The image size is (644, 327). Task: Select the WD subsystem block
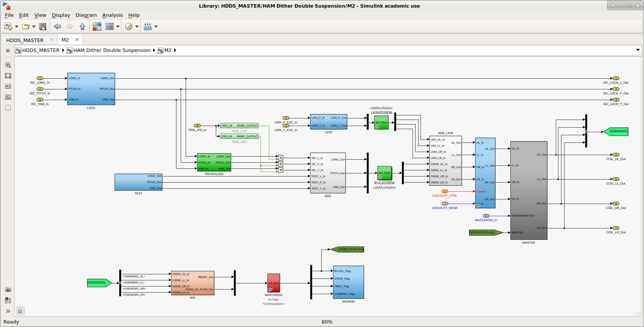[x=193, y=283]
